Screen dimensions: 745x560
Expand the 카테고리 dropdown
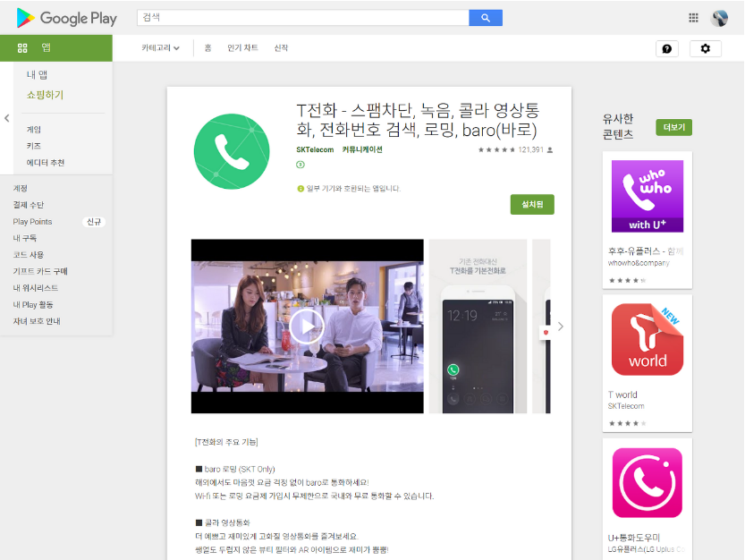point(160,48)
